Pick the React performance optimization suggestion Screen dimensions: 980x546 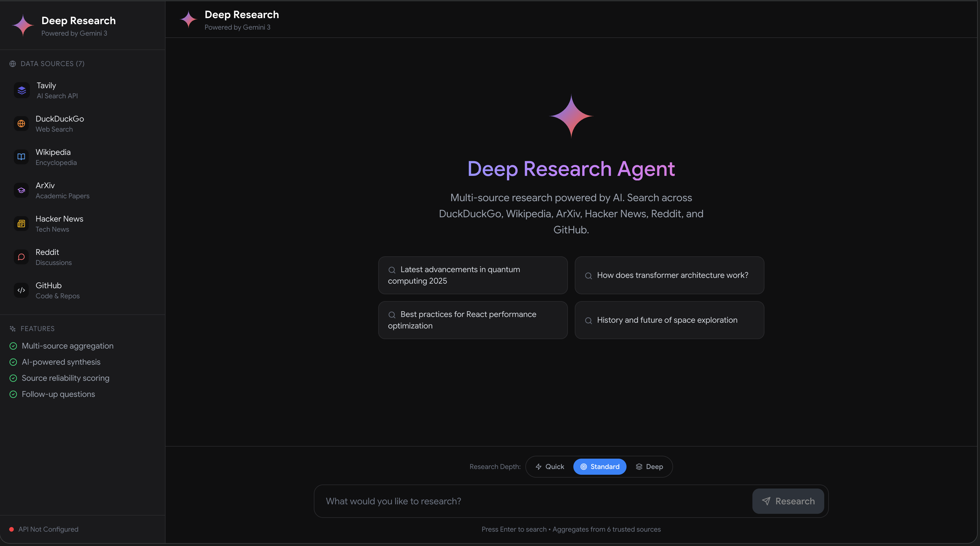pyautogui.click(x=472, y=320)
